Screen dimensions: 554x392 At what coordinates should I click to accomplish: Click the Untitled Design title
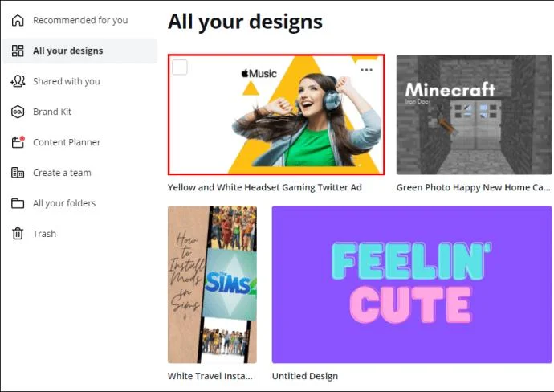pos(305,376)
